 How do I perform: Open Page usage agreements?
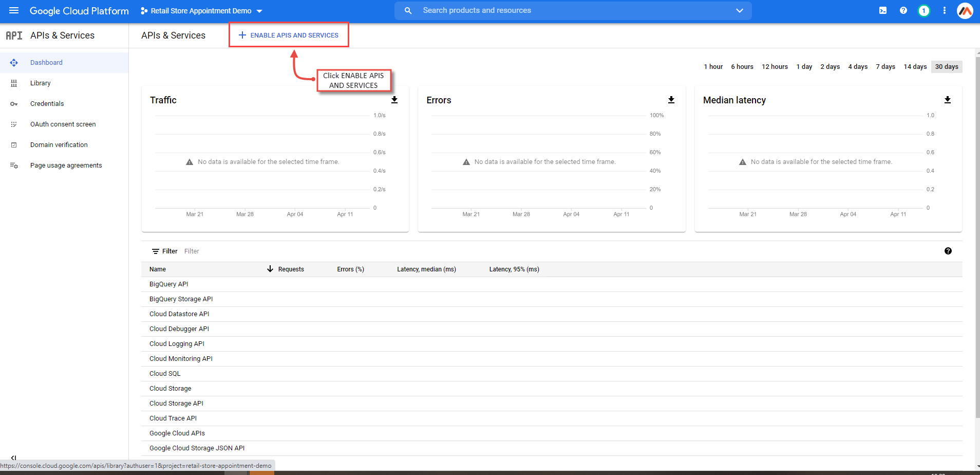coord(64,166)
